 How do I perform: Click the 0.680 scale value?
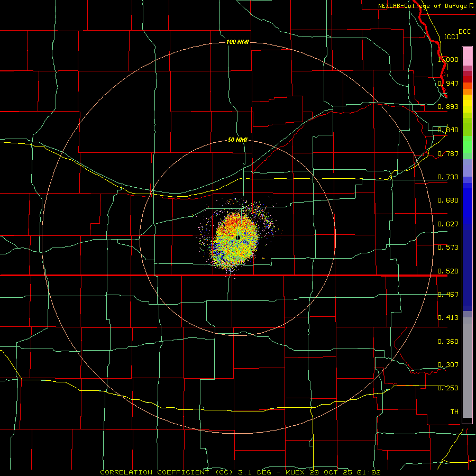tap(448, 200)
